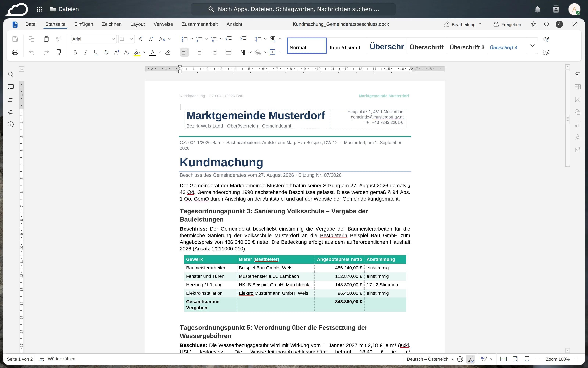This screenshot has height=368, width=588.
Task: Switch to the Zusammenarbeit tab
Action: [x=200, y=24]
